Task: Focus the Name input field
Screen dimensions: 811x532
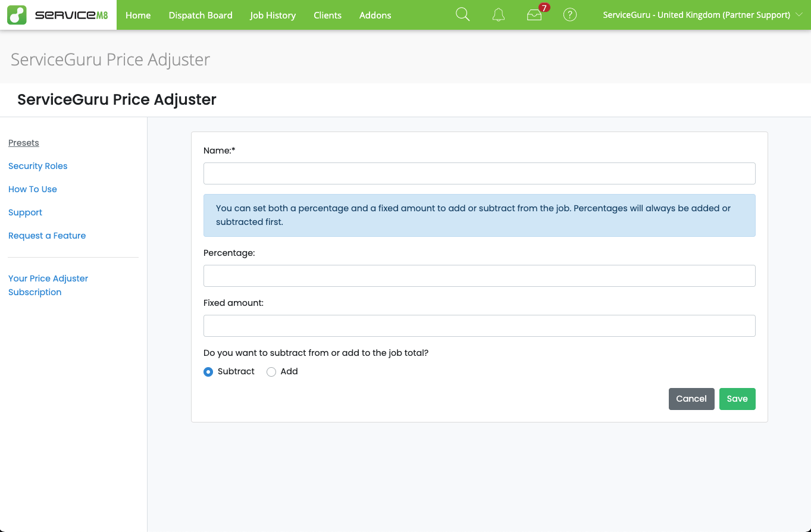Action: (x=480, y=173)
